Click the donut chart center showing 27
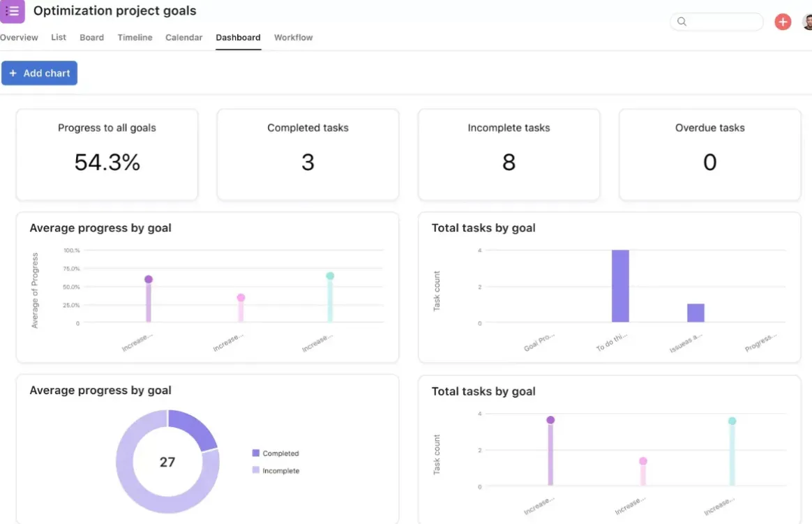 167,462
